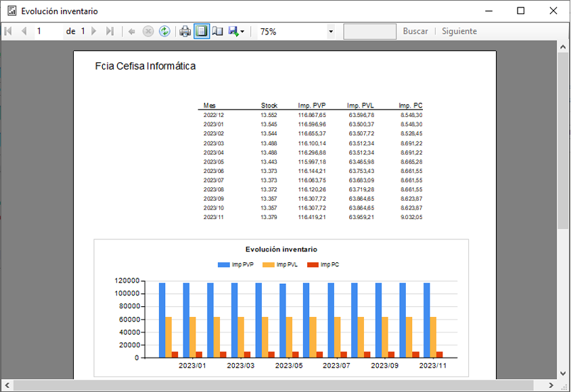Click the search text field
Image resolution: width=571 pixels, height=392 pixels.
click(x=370, y=32)
